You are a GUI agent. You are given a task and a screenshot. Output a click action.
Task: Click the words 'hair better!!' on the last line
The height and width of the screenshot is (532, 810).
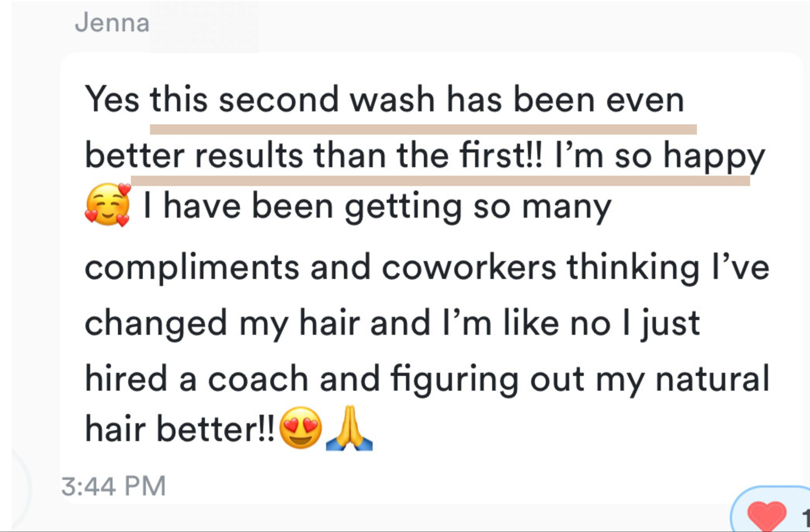pyautogui.click(x=180, y=429)
